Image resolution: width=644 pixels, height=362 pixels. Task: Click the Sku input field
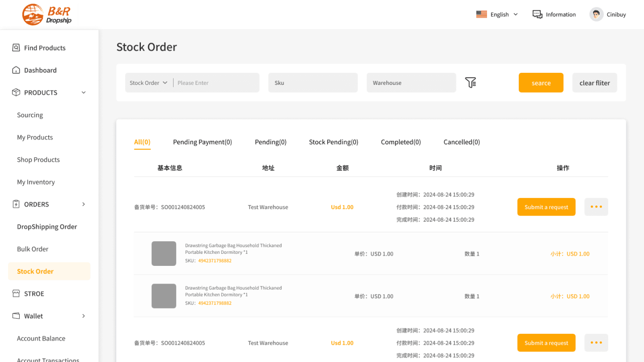coord(313,82)
